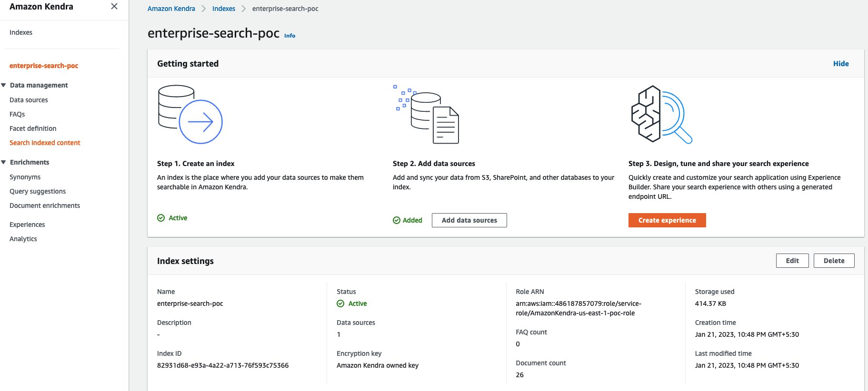Screen dimensions: 868x391
Task: Click the Indexes breadcrumb link
Action: [x=224, y=9]
